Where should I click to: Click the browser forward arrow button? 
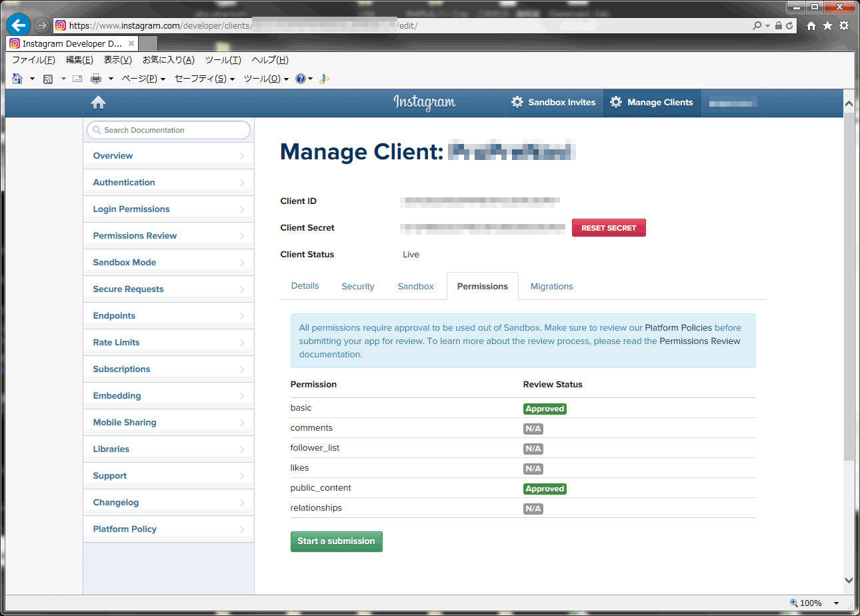coord(41,25)
